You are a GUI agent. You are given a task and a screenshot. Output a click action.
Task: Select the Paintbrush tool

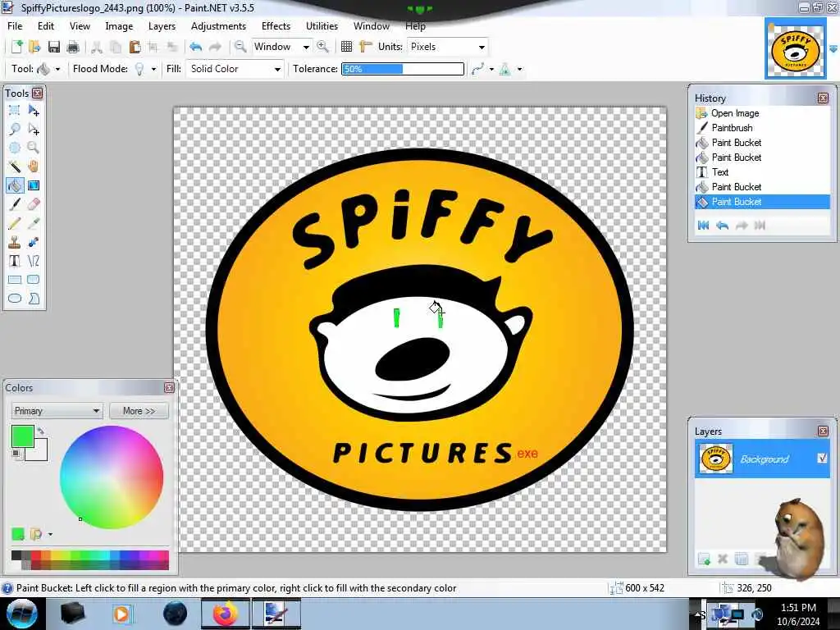pyautogui.click(x=15, y=204)
